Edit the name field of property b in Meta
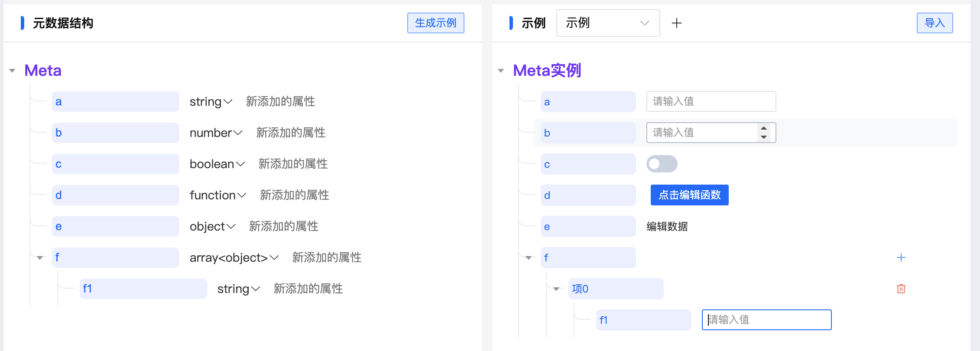The image size is (980, 351). click(115, 133)
